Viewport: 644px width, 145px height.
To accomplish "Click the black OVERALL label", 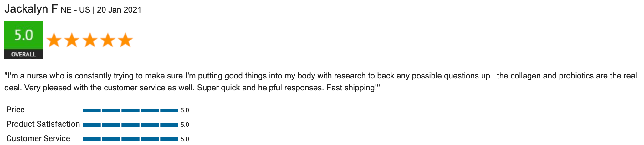I will (24, 54).
